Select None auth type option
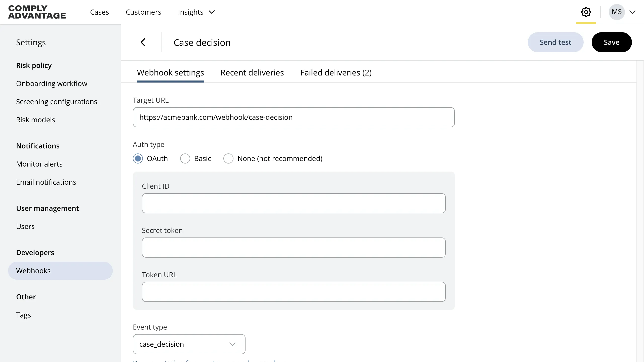The height and width of the screenshot is (362, 644). coord(228,158)
